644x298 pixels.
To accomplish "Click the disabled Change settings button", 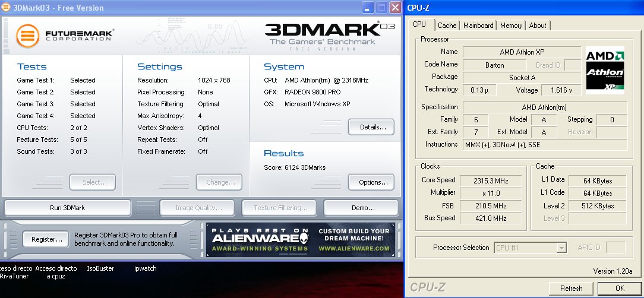I will [x=219, y=182].
